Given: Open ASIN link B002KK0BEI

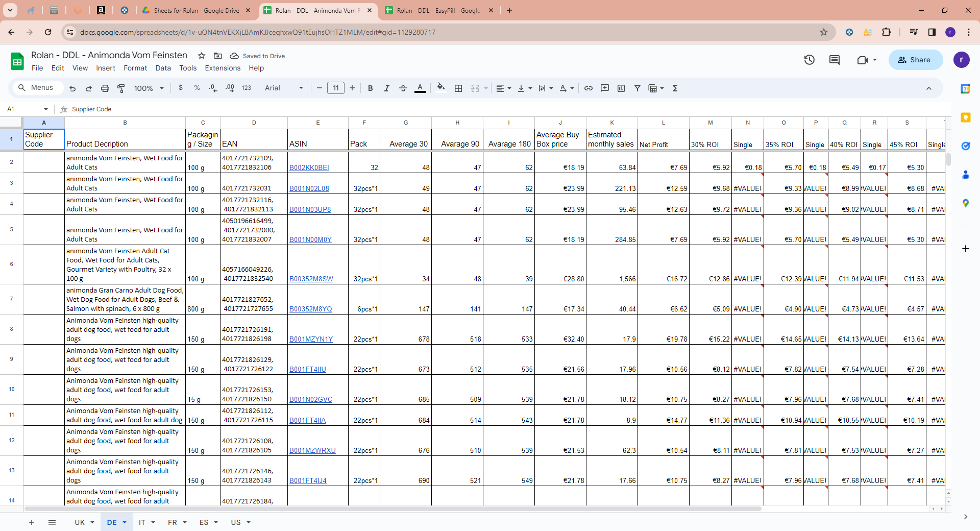Looking at the screenshot, I should pyautogui.click(x=309, y=167).
